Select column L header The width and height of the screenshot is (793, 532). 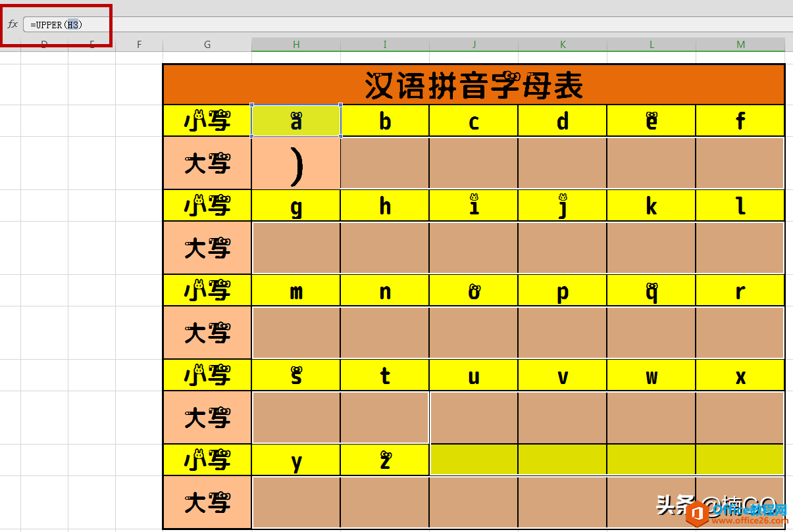(652, 44)
